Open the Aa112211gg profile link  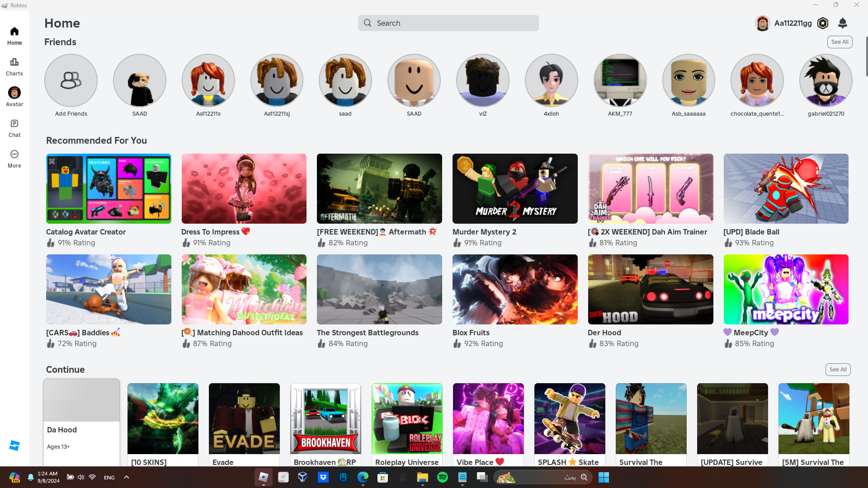pyautogui.click(x=793, y=23)
